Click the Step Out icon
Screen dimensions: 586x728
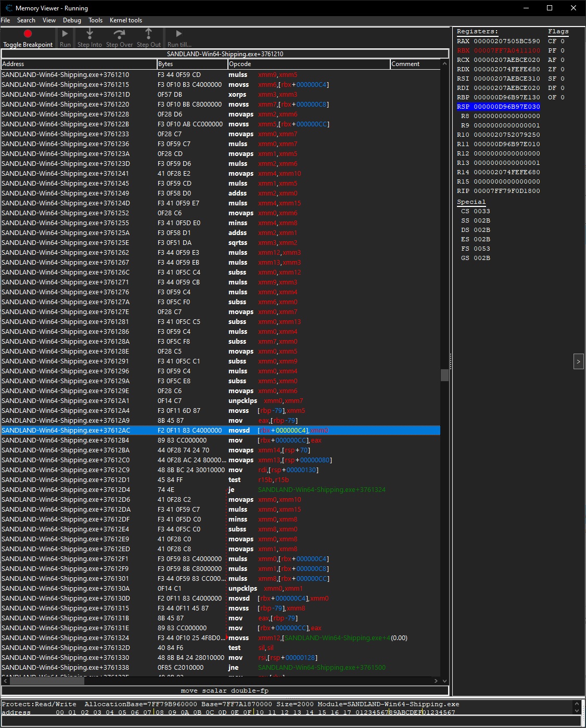[149, 34]
